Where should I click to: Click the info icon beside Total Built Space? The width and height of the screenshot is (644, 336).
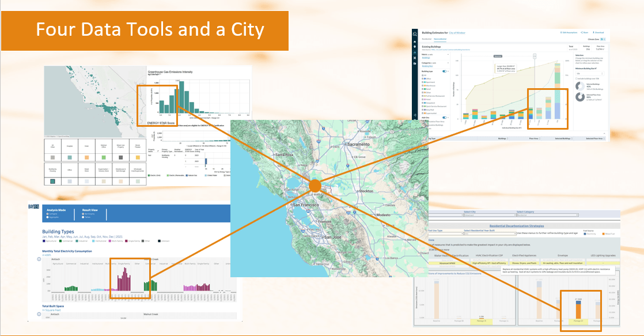coord(38,314)
